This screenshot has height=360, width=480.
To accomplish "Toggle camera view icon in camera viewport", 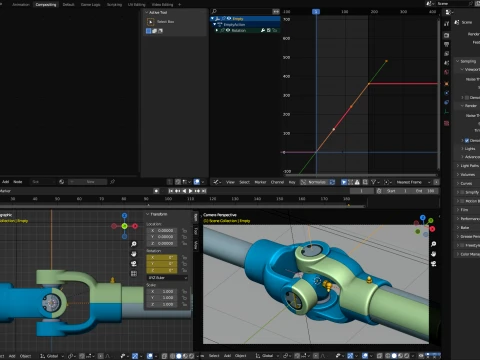I will [x=434, y=264].
